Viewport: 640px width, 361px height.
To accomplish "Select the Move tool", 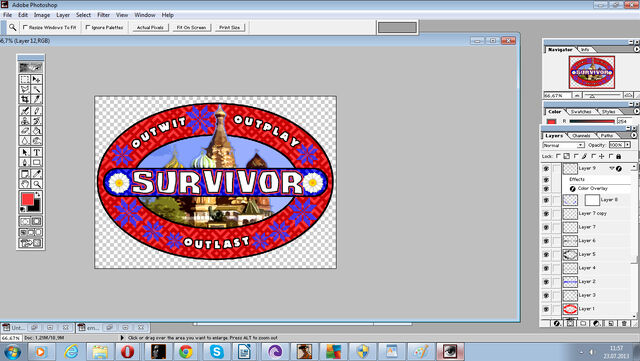I will [x=36, y=79].
